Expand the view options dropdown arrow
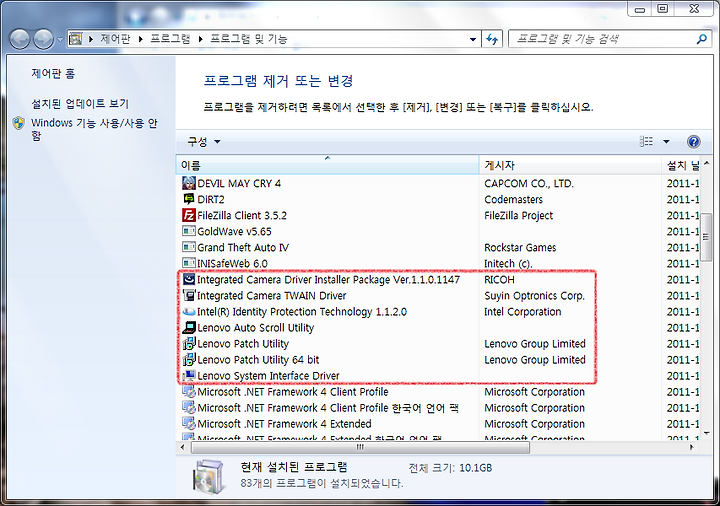Viewport: 720px width, 506px height. coord(666,141)
